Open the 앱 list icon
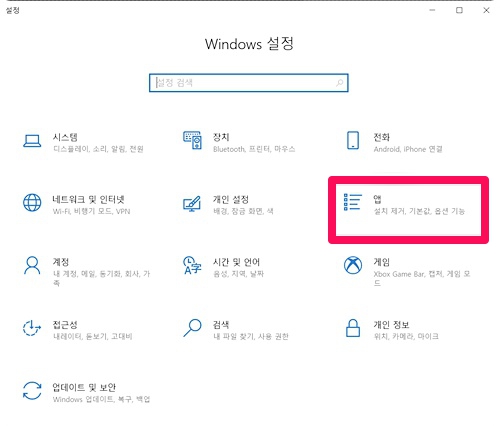 click(x=353, y=202)
